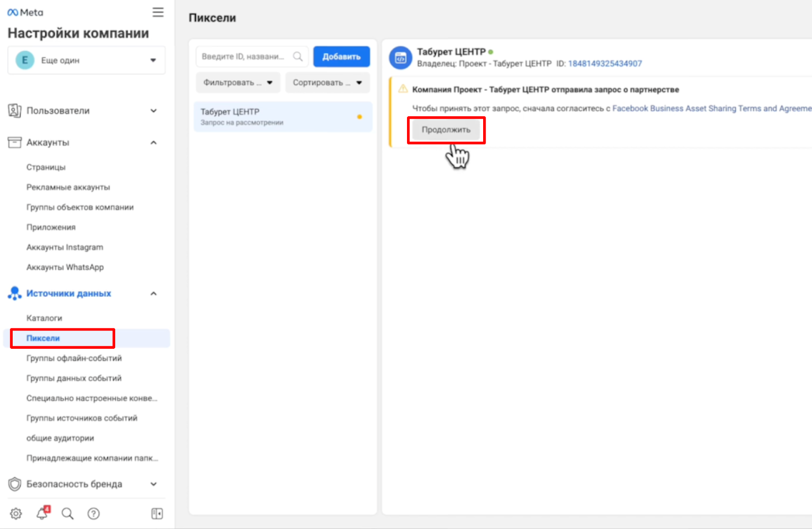Click pixel ID 1848149325434907 link
Viewport: 812px width, 529px height.
click(605, 63)
